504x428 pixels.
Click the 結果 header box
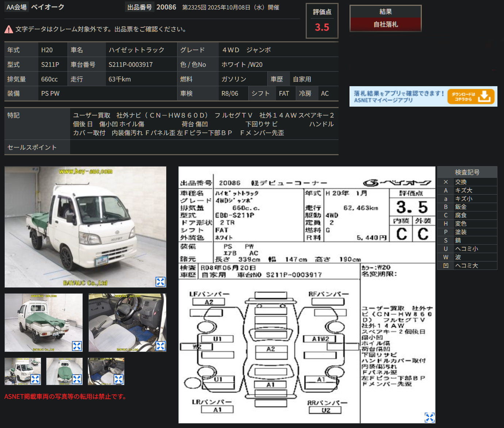(386, 12)
